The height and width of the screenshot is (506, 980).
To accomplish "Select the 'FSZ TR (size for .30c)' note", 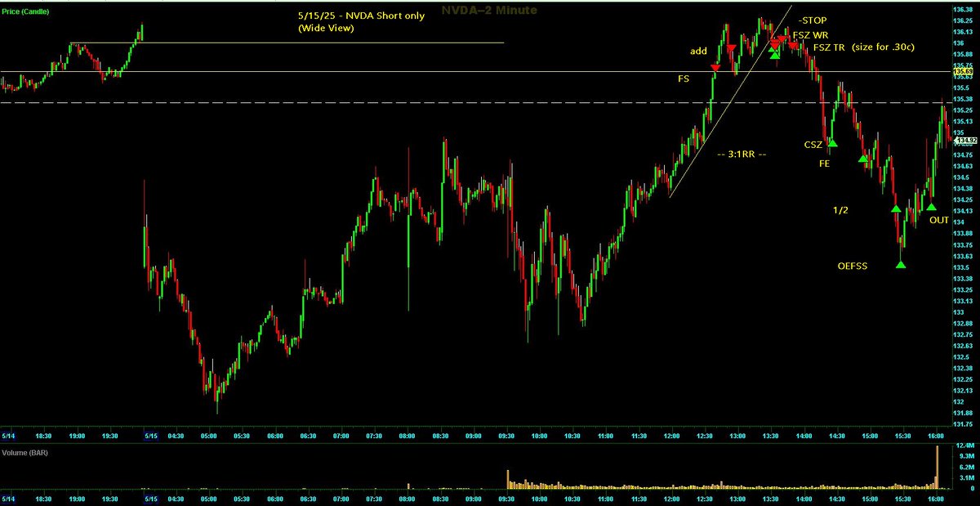I will pyautogui.click(x=864, y=47).
